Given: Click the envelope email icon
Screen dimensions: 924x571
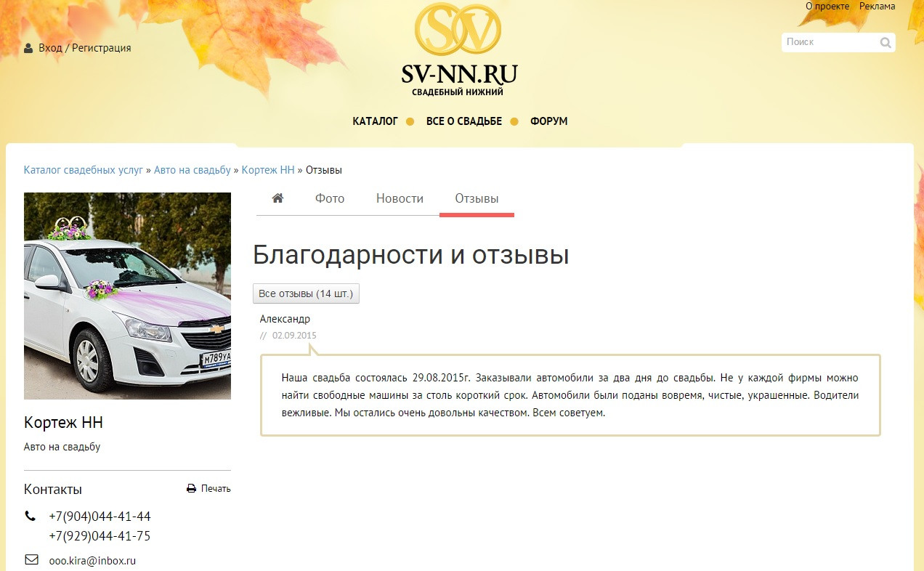Looking at the screenshot, I should click(x=31, y=560).
